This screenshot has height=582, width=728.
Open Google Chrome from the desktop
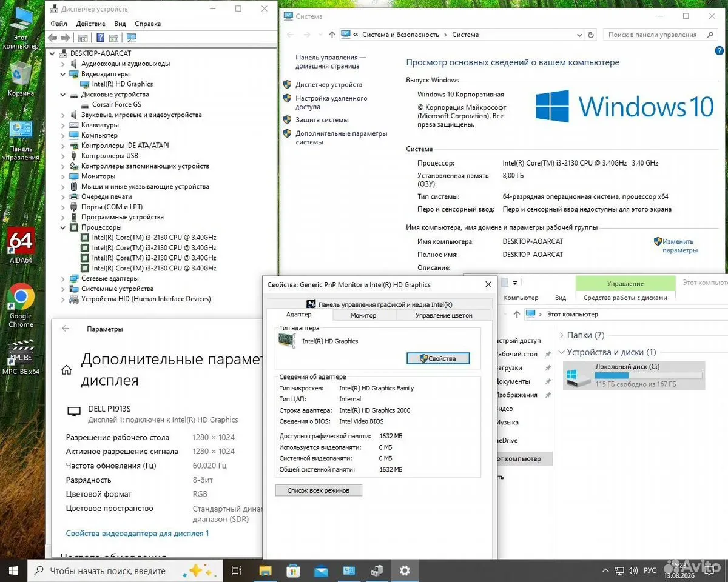pos(21,305)
